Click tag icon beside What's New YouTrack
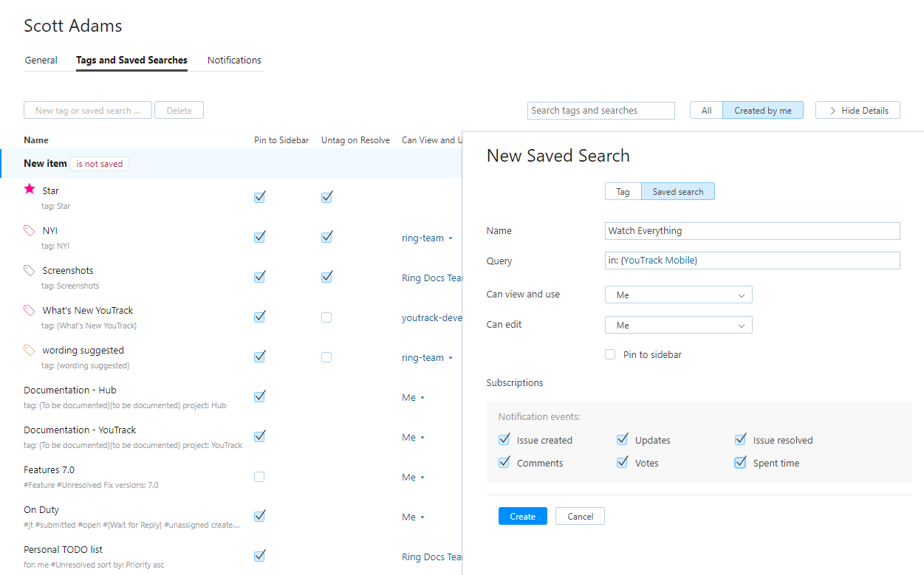 (30, 310)
